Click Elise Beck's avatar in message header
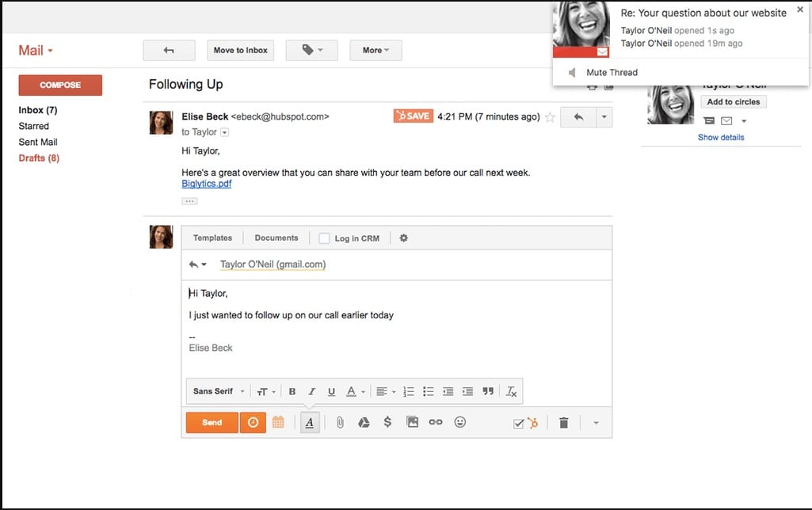Screen dimensions: 812x510 [161, 123]
